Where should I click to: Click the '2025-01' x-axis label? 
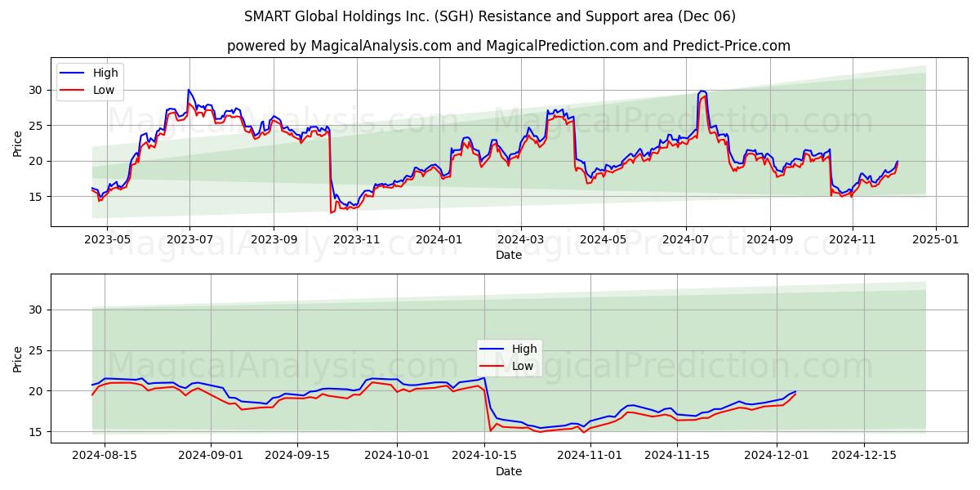pyautogui.click(x=936, y=239)
